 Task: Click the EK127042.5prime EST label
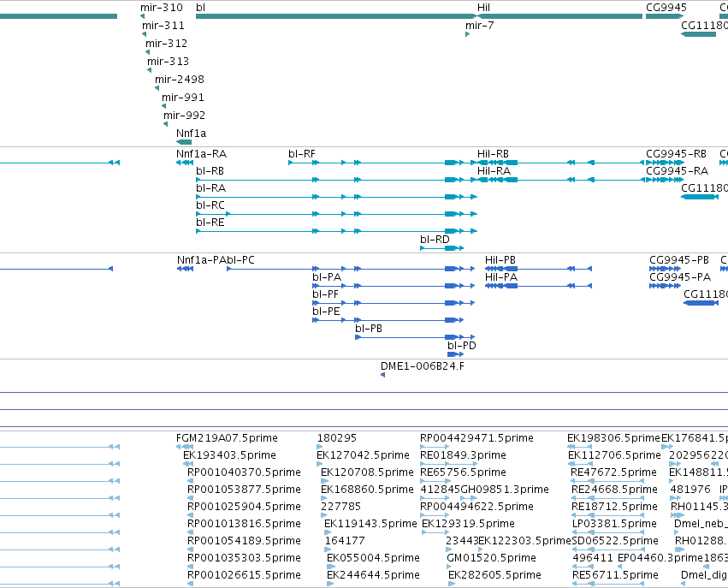(x=363, y=455)
